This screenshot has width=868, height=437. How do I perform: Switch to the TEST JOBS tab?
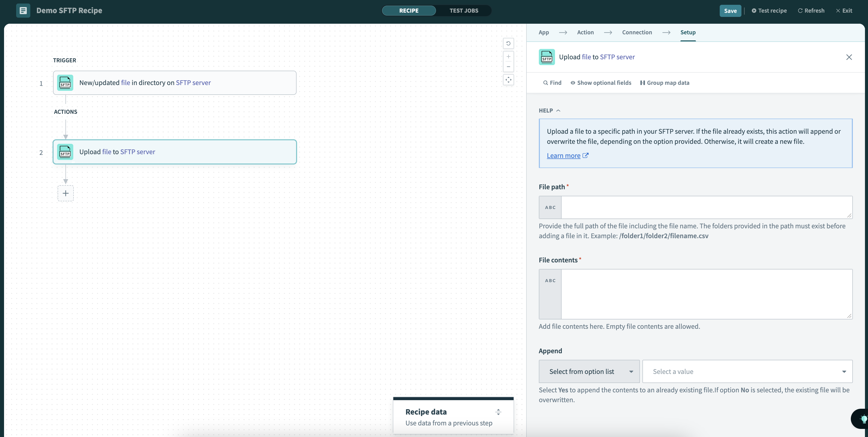464,10
